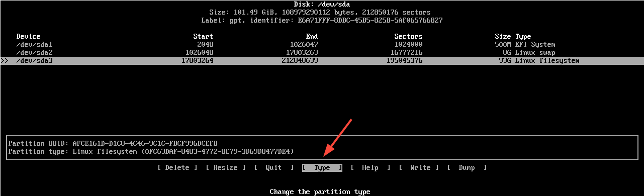
Task: Click the 500M size value
Action: (x=503, y=45)
